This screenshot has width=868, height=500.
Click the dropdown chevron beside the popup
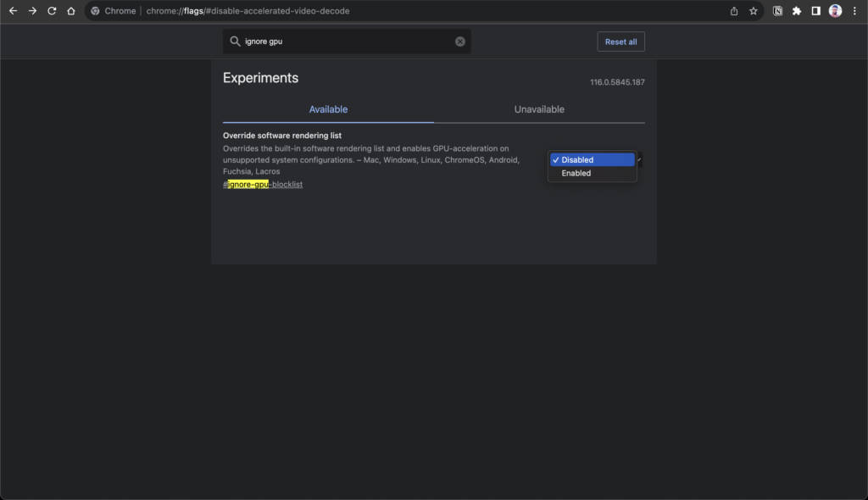pos(637,159)
